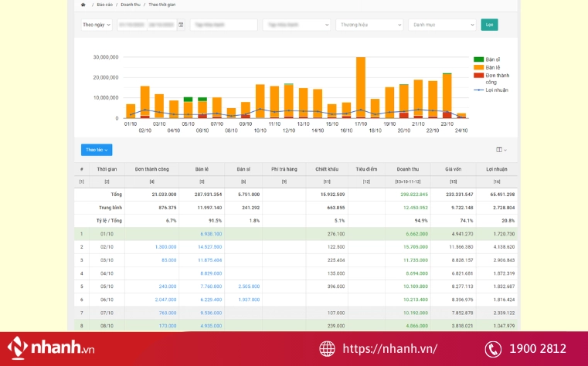Expand the 'Theo ngày' dropdown

click(97, 25)
